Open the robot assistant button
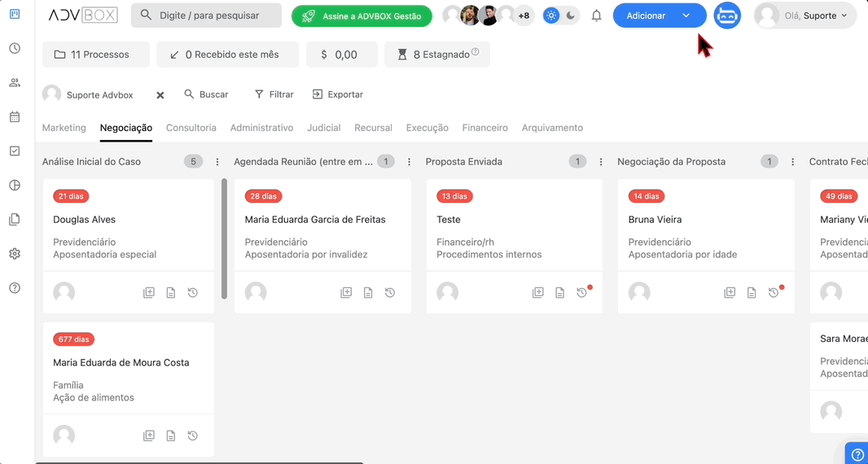 [x=727, y=15]
